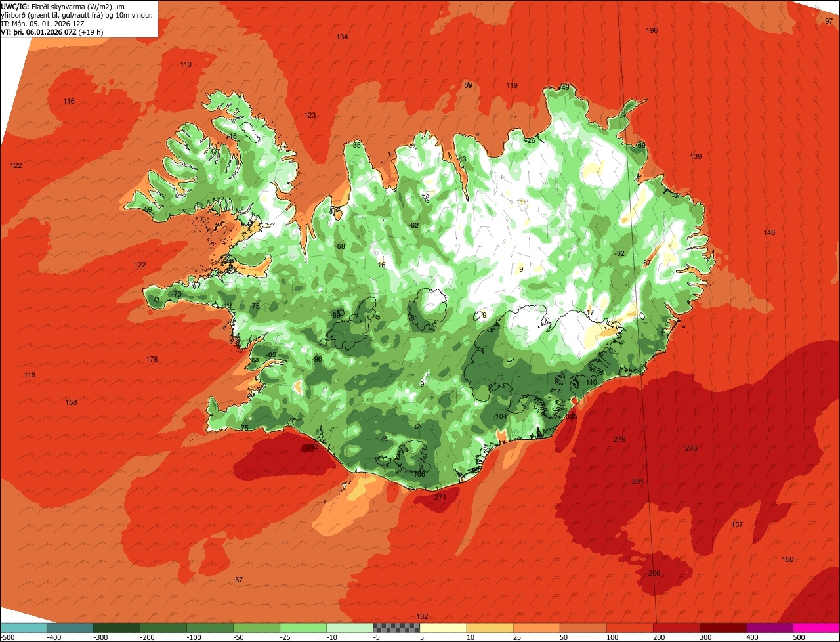The height and width of the screenshot is (642, 840).
Task: Click the map value '-26' in northeast Iceland
Action: point(530,140)
